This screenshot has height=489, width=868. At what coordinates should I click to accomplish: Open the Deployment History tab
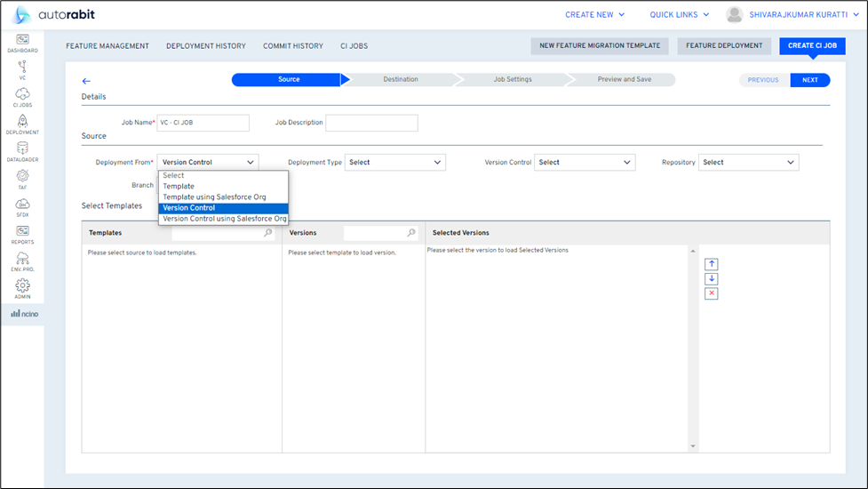pos(205,46)
